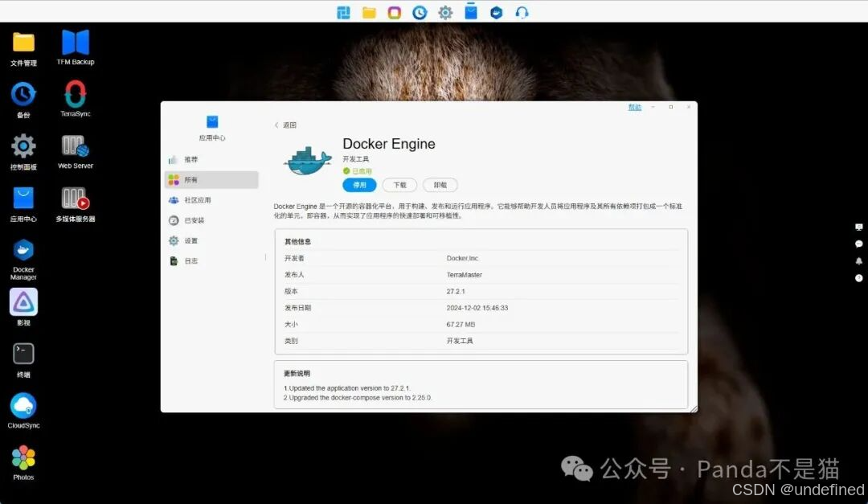The height and width of the screenshot is (504, 868).
Task: Select 所有 in the App Center sidebar
Action: pyautogui.click(x=211, y=179)
